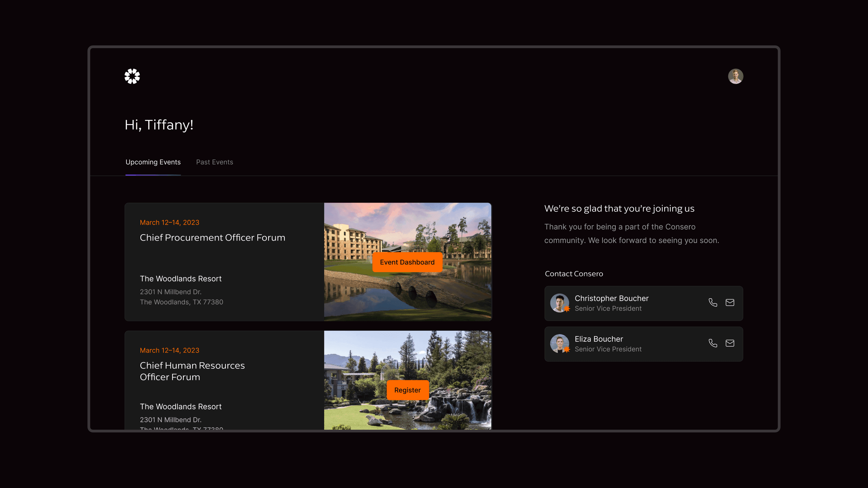This screenshot has height=488, width=868.
Task: Open Chief Procurement Officer Forum title
Action: point(212,238)
